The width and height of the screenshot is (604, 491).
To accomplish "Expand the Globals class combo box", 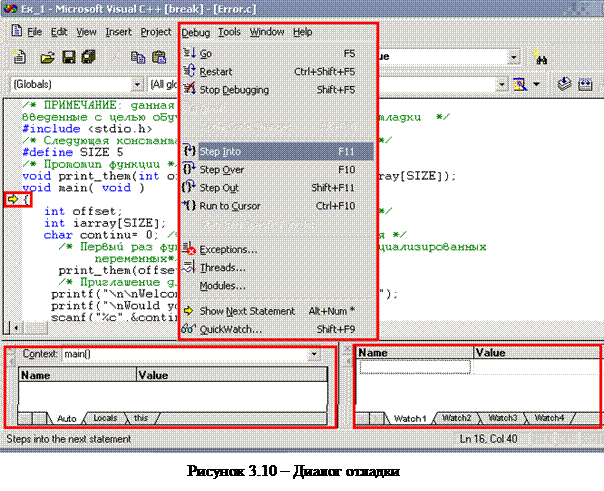I will tap(137, 84).
